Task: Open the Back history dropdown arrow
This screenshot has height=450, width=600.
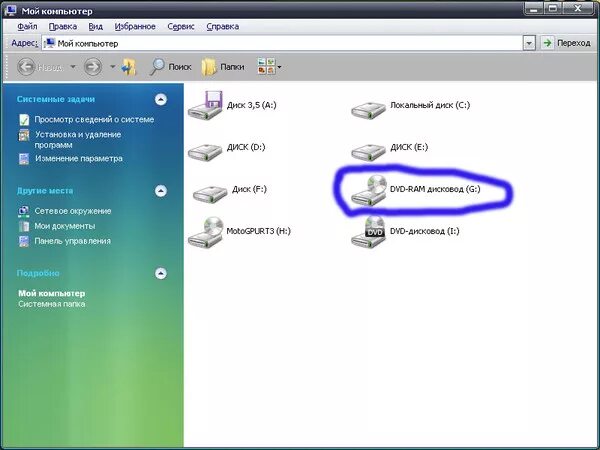Action: pos(73,67)
